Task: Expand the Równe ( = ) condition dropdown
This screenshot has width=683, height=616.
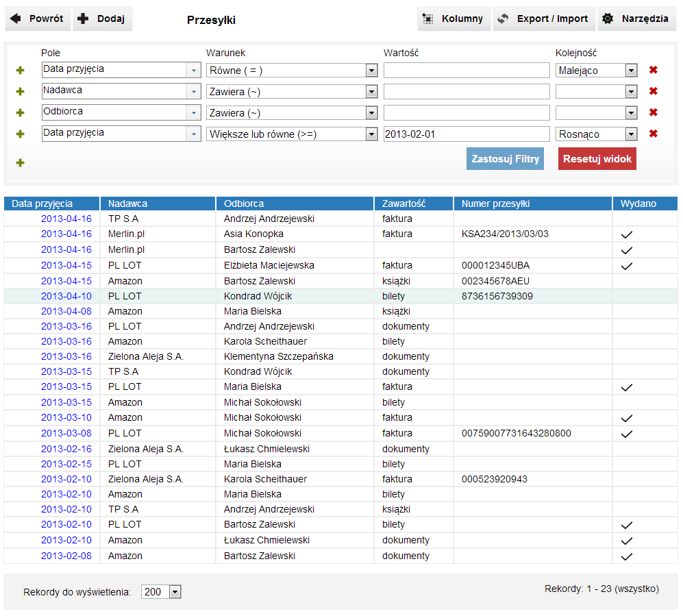Action: click(371, 71)
